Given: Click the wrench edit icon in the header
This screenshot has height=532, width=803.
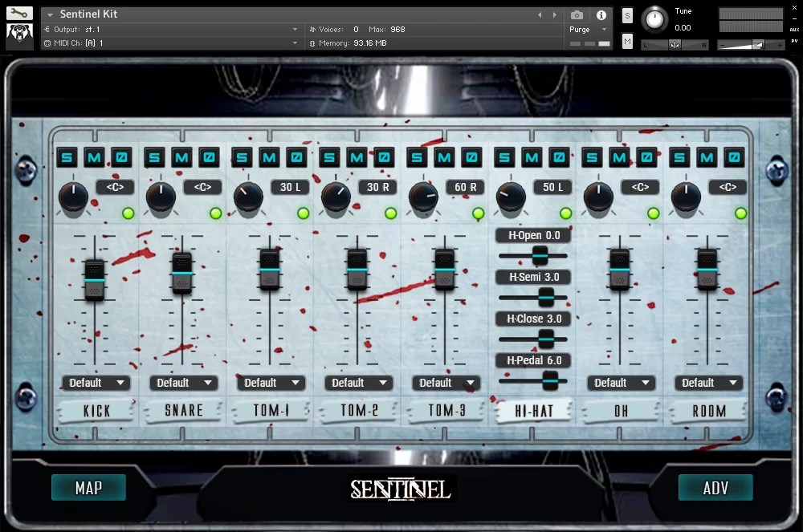Looking at the screenshot, I should 20,14.
